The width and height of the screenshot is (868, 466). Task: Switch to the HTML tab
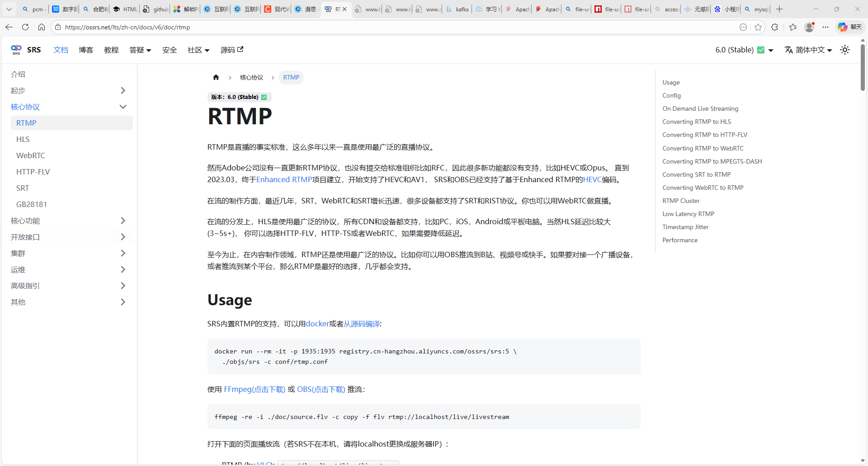coord(125,9)
